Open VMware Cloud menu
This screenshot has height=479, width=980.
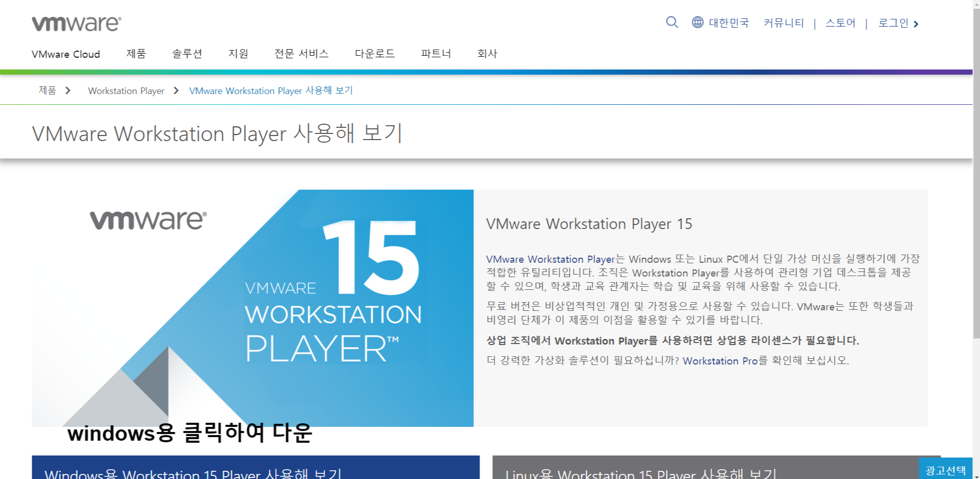point(66,54)
